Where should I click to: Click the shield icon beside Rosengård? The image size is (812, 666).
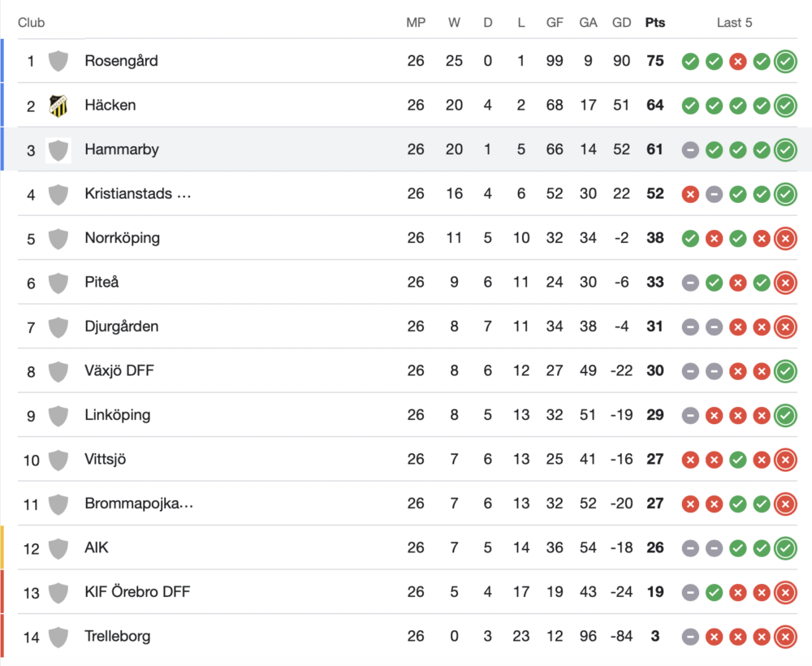[58, 61]
